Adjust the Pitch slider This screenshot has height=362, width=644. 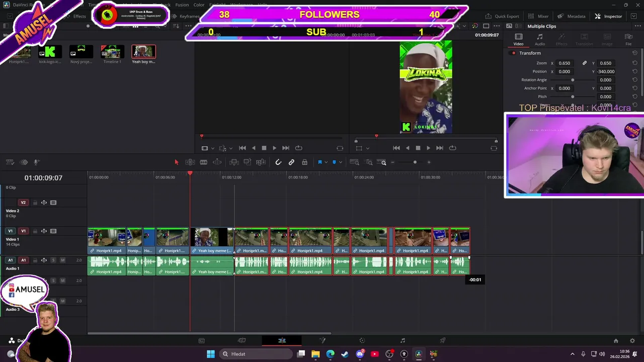(x=572, y=97)
